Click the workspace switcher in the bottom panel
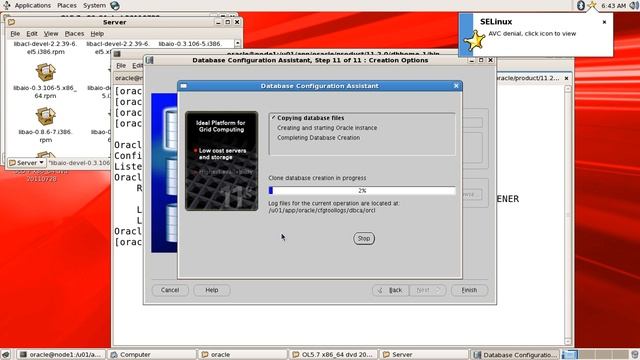This screenshot has width=640, height=360. tap(595, 355)
